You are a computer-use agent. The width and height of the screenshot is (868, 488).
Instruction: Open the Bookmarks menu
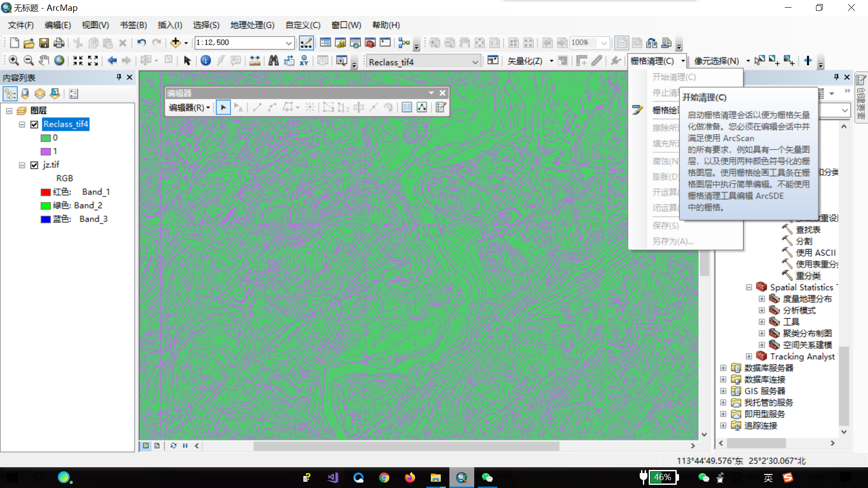(133, 25)
